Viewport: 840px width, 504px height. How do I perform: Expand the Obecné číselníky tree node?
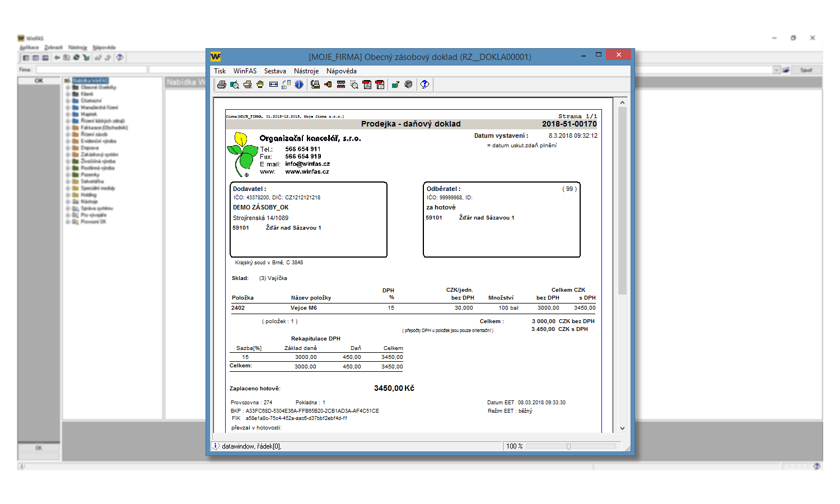click(x=68, y=87)
